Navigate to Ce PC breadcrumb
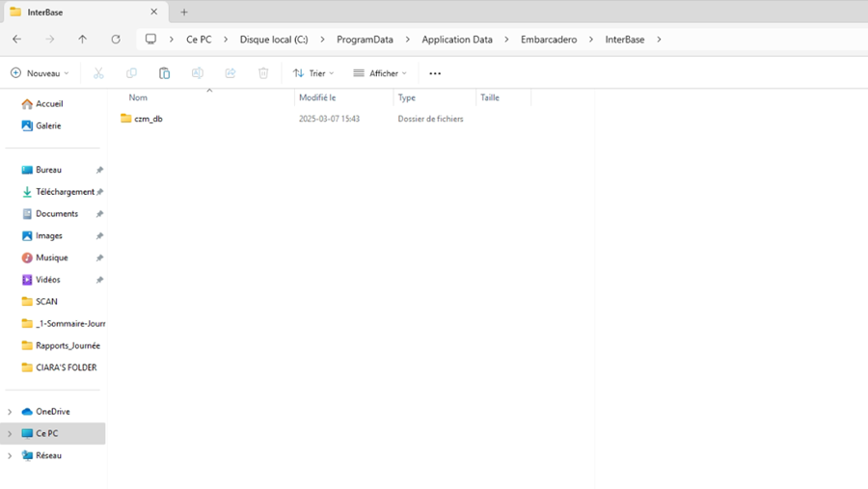Viewport: 868px width, 489px height. (x=199, y=40)
